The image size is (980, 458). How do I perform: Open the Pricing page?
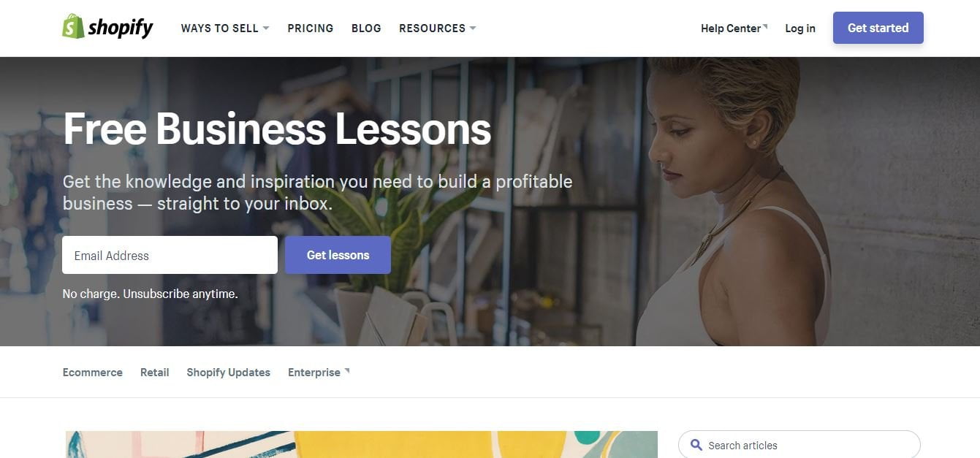(311, 28)
